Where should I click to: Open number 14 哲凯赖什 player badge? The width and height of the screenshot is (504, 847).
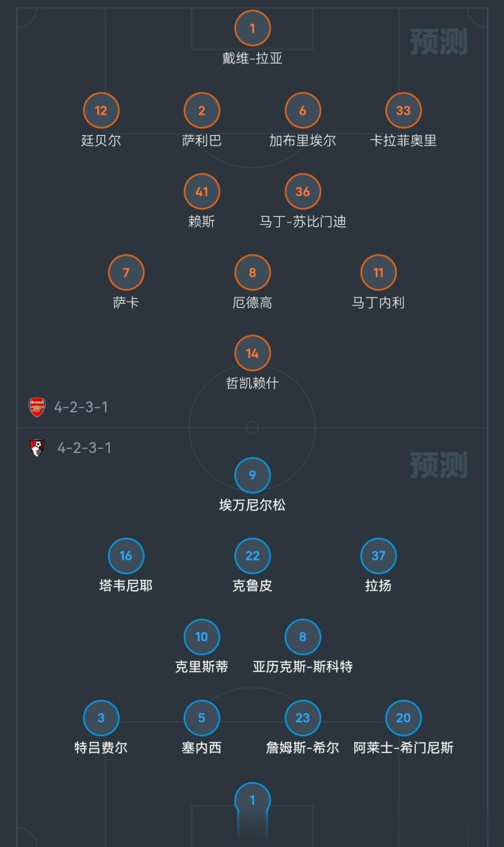pyautogui.click(x=253, y=353)
